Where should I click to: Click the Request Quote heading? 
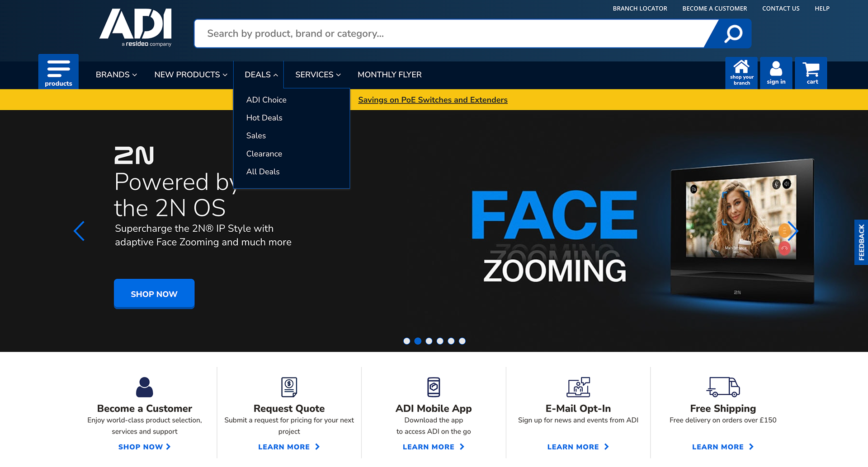[289, 408]
